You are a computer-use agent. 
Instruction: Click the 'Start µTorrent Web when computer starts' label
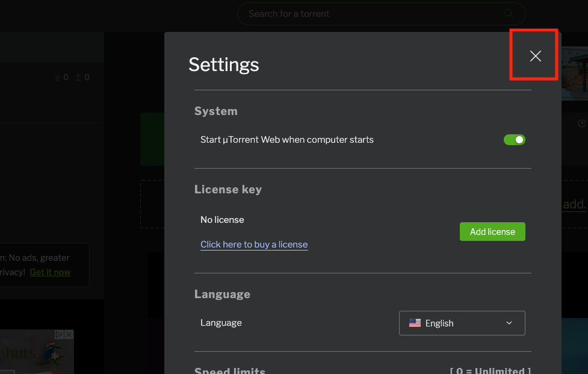coord(287,140)
